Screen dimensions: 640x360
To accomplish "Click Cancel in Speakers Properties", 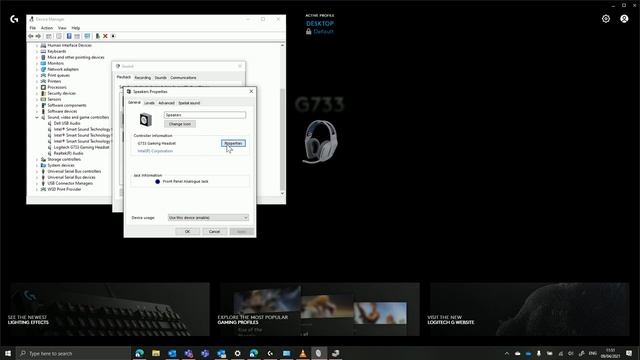I will (214, 231).
